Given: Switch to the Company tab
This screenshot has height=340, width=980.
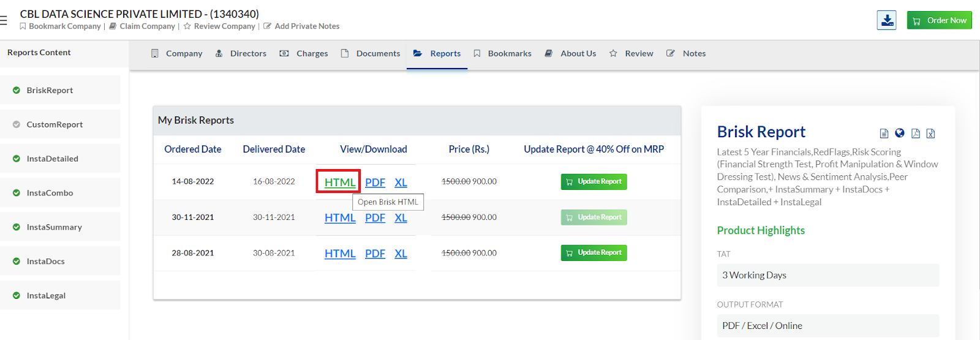Looking at the screenshot, I should (177, 54).
